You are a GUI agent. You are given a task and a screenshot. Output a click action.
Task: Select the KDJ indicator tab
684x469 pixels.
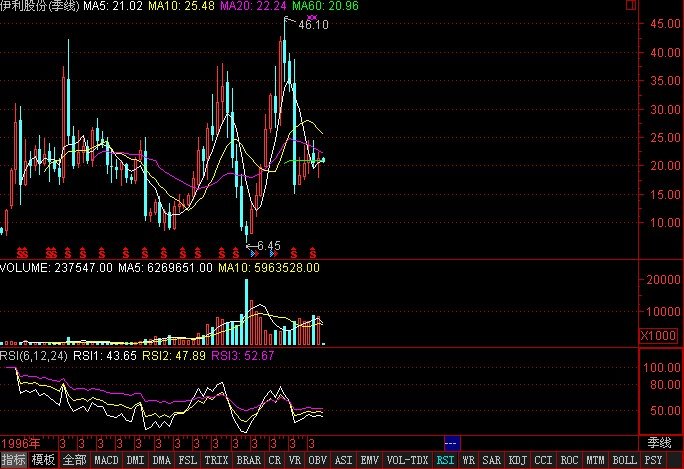[517, 461]
